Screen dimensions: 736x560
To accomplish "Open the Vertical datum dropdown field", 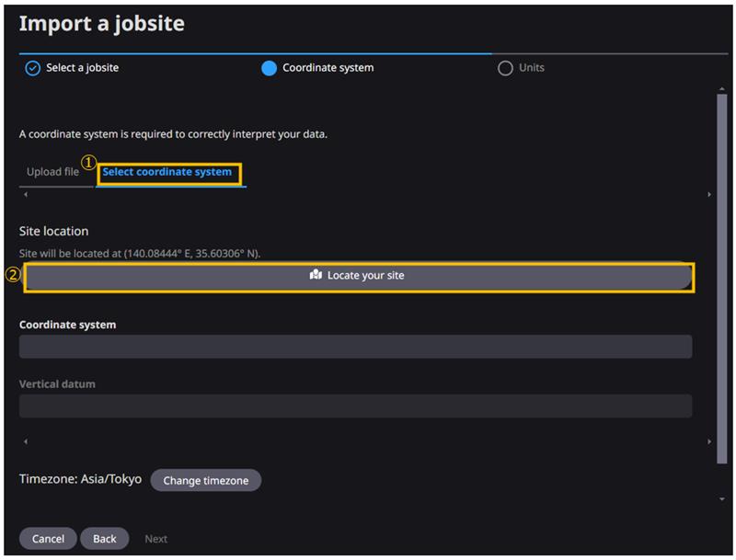I will click(355, 406).
